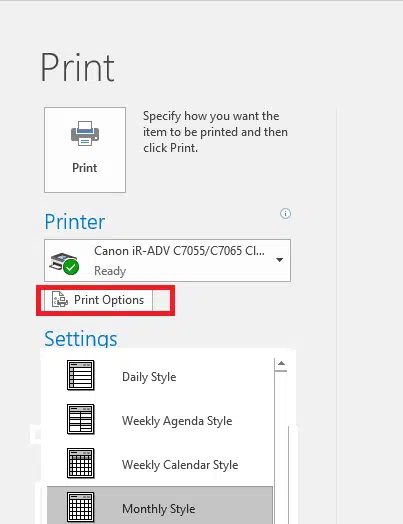Click the style list scroll up arrow
Image resolution: width=403 pixels, height=524 pixels.
tap(281, 364)
